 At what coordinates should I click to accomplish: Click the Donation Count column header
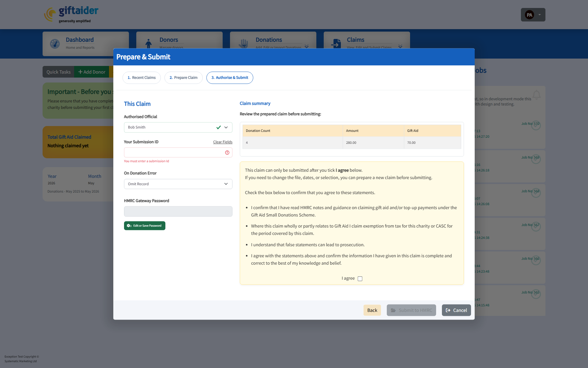coord(292,131)
